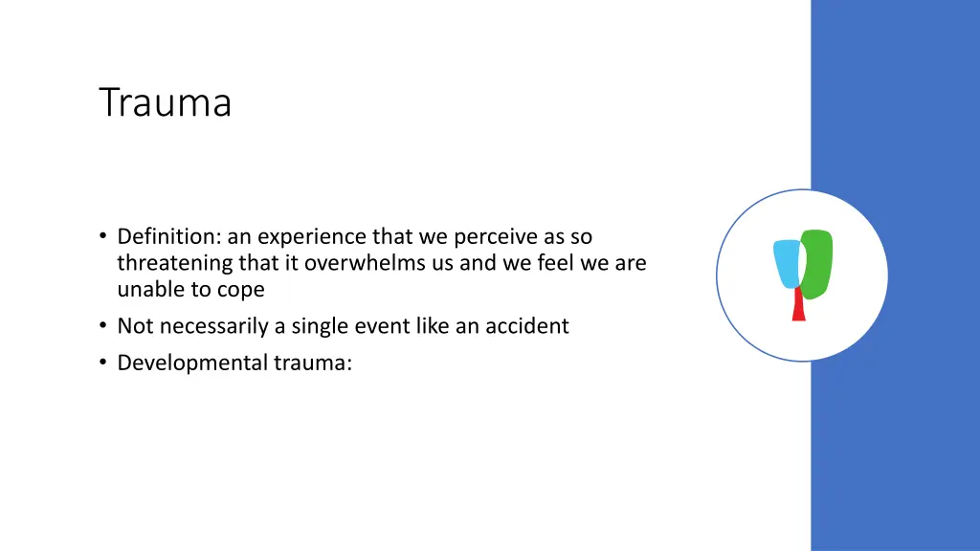Viewport: 980px width, 551px height.
Task: Click the "unable to cope" line
Action: click(190, 289)
